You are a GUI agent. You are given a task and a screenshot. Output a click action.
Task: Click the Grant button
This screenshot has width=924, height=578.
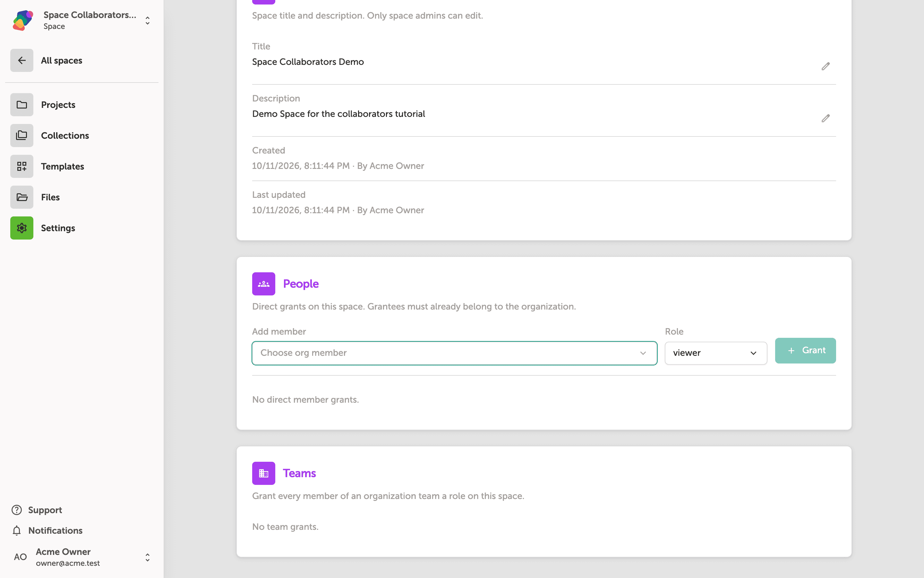[x=805, y=351]
